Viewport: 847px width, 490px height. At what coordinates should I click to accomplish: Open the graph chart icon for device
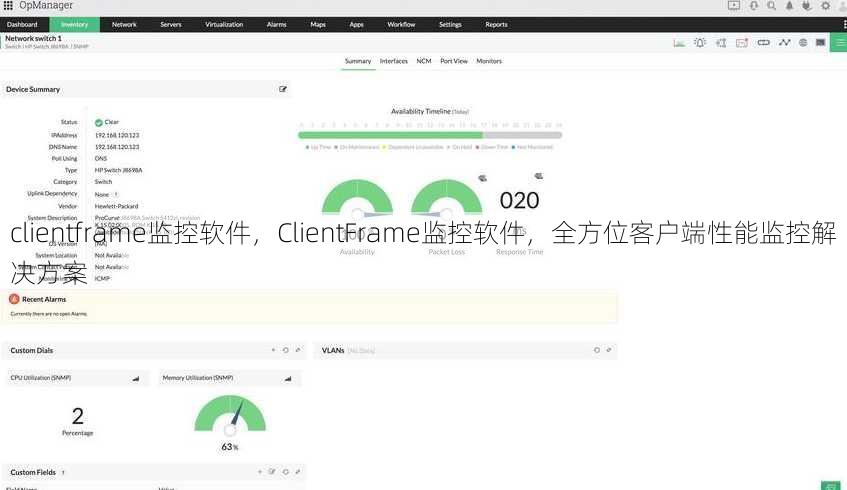tap(679, 43)
